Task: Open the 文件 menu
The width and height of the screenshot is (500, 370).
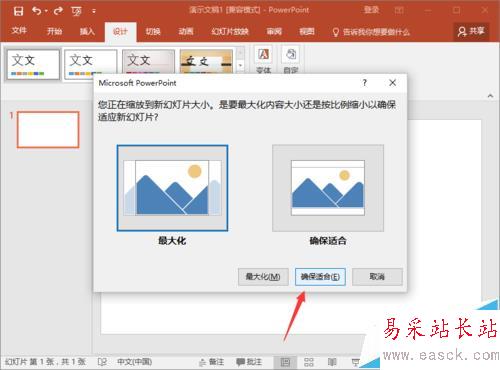Action: tap(19, 31)
